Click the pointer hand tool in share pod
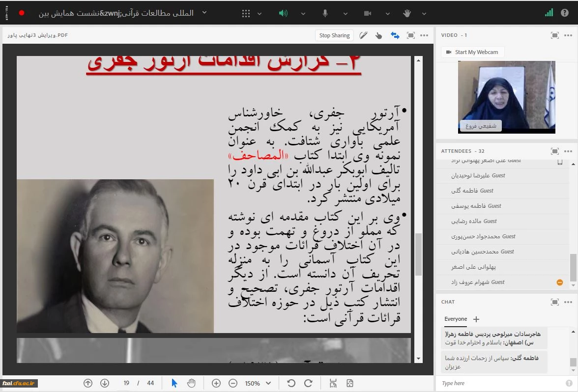This screenshot has height=392, width=578. point(378,35)
